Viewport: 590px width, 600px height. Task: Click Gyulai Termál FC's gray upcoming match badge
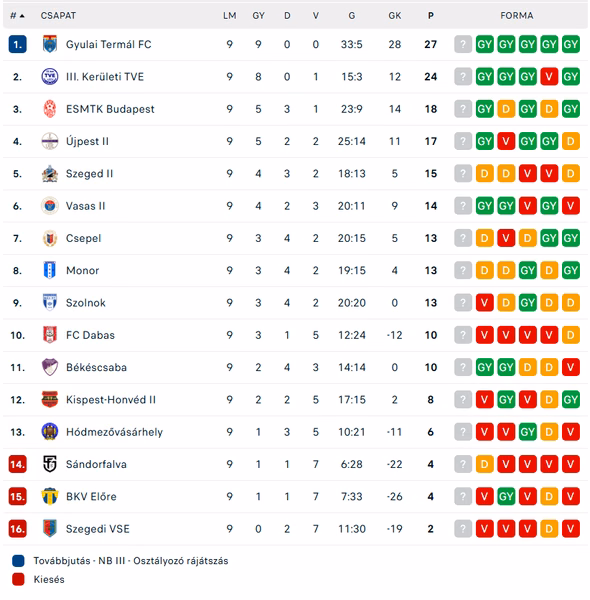tap(463, 44)
